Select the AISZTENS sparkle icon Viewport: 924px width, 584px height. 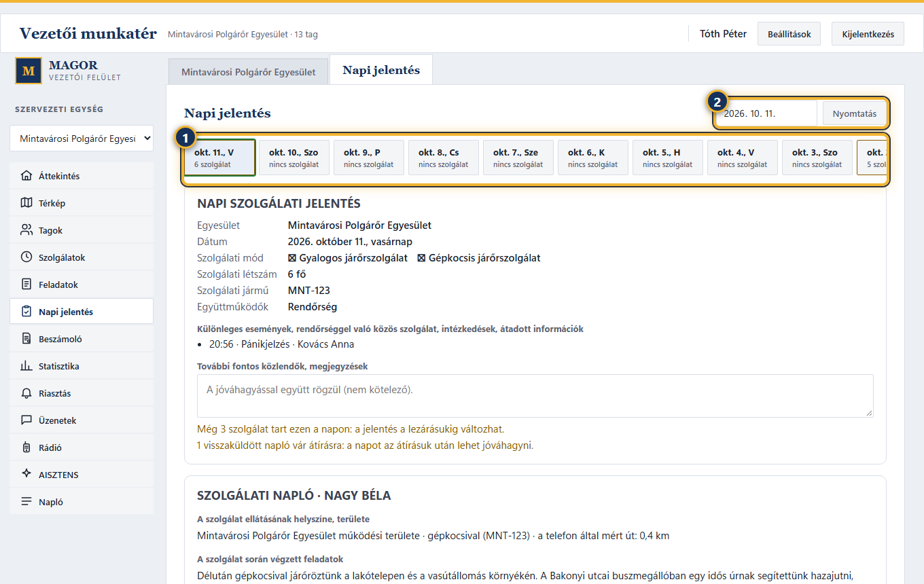coord(26,474)
